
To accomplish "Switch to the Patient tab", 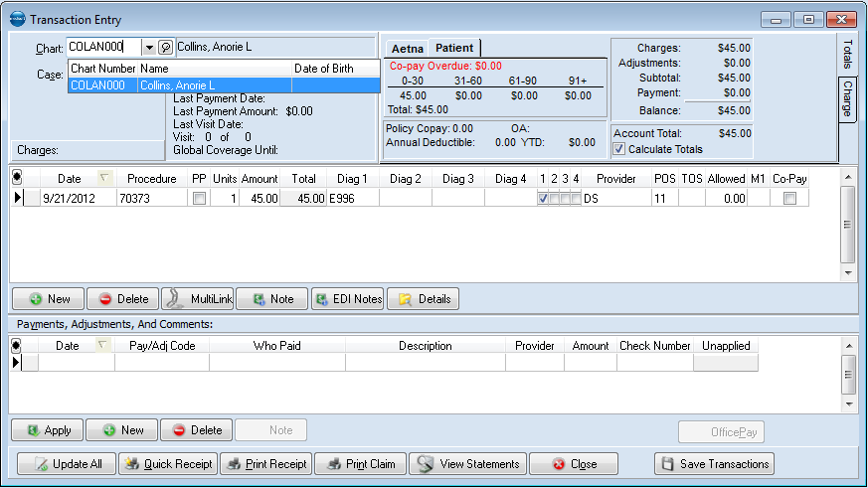I will pyautogui.click(x=454, y=48).
